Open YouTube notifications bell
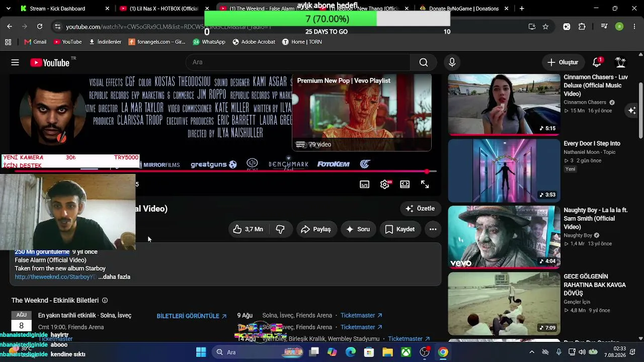 coord(597,62)
